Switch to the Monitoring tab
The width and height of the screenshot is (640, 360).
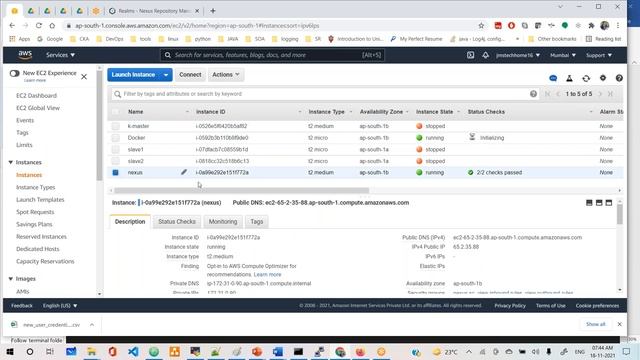pyautogui.click(x=223, y=222)
